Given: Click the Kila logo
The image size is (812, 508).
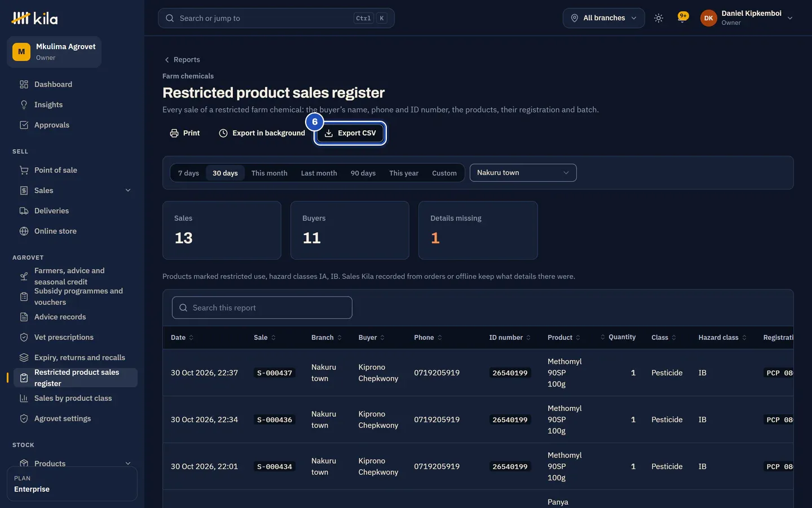Looking at the screenshot, I should point(34,18).
